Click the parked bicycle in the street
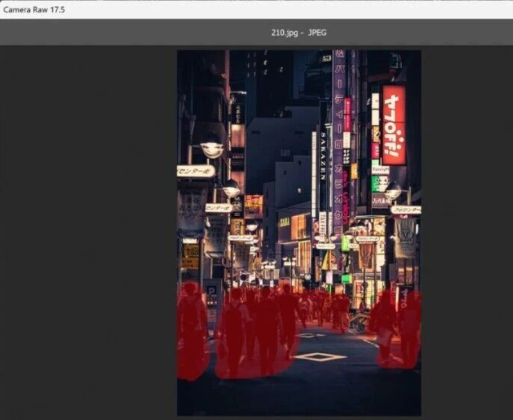Image resolution: width=513 pixels, height=420 pixels. coord(359,323)
